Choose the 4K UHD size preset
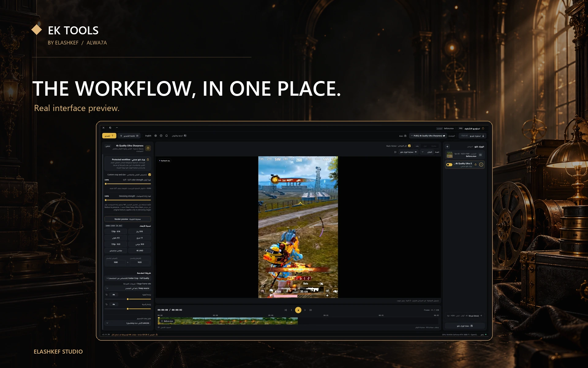The height and width of the screenshot is (368, 588). point(140,251)
